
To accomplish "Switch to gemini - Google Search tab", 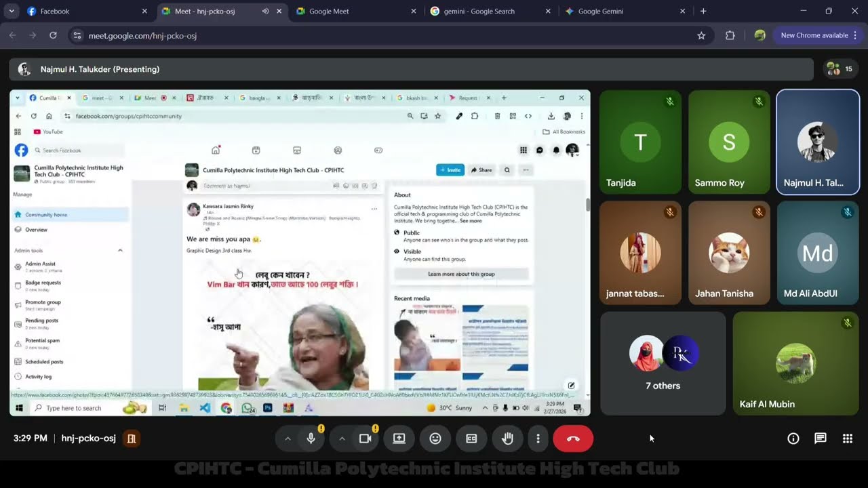I will (490, 12).
